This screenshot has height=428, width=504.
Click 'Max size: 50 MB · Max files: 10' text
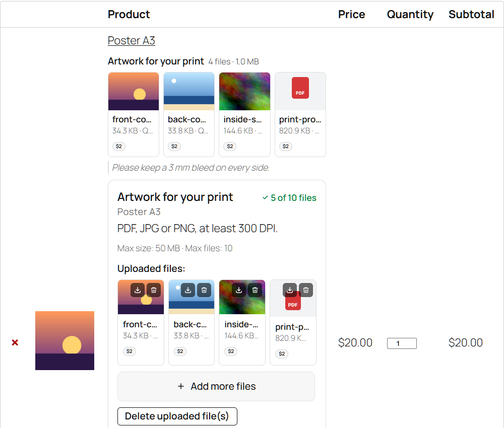175,248
